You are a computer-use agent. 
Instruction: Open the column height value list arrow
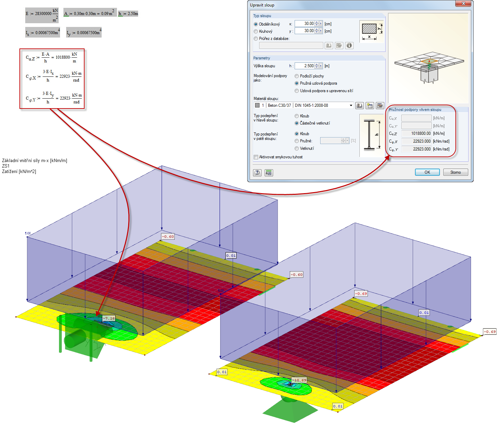pos(321,66)
